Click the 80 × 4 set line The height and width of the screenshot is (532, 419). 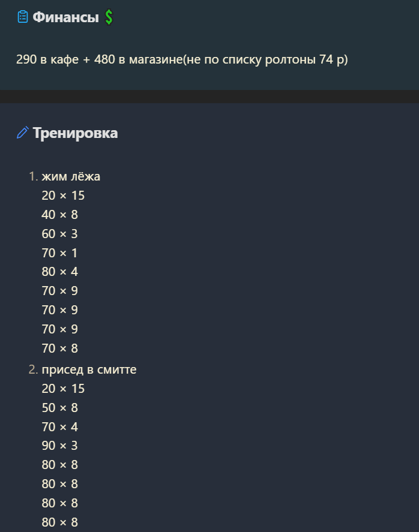(x=60, y=272)
